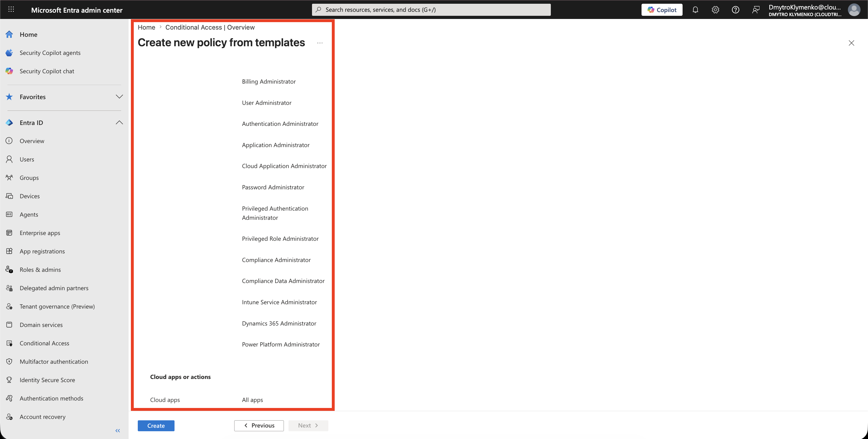Click the Tenant governance icon
868x439 pixels.
(x=9, y=307)
